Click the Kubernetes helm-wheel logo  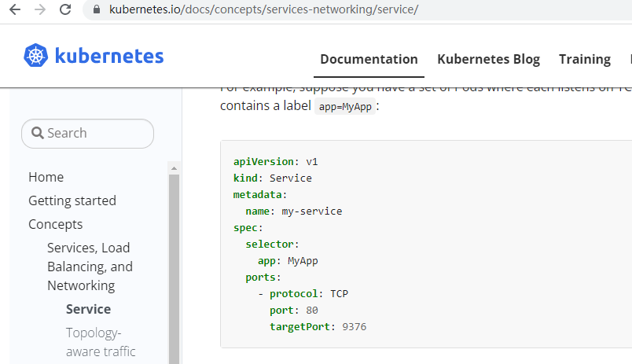point(36,56)
